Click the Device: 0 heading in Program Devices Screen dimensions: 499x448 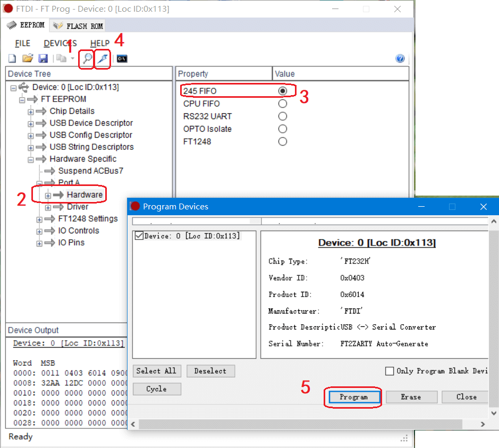point(377,243)
